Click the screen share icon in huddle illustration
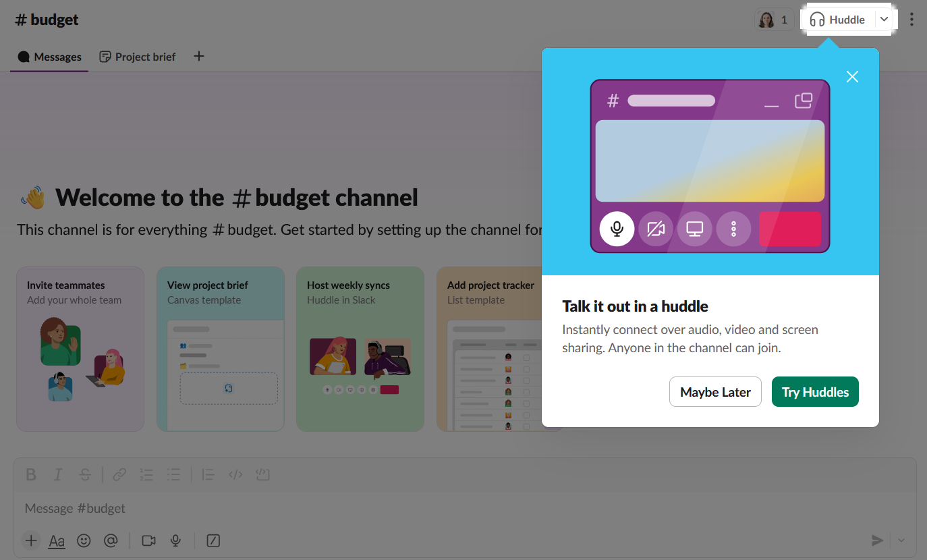 [x=695, y=229]
